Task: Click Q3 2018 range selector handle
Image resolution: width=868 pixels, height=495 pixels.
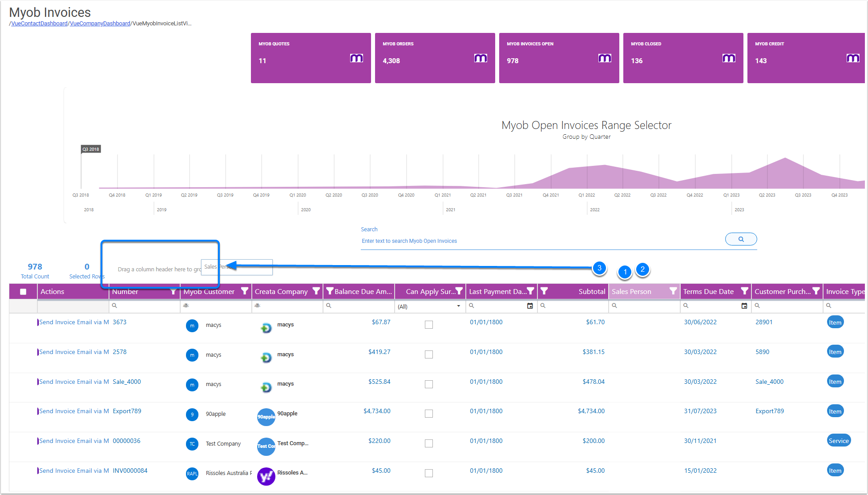Action: tap(91, 149)
